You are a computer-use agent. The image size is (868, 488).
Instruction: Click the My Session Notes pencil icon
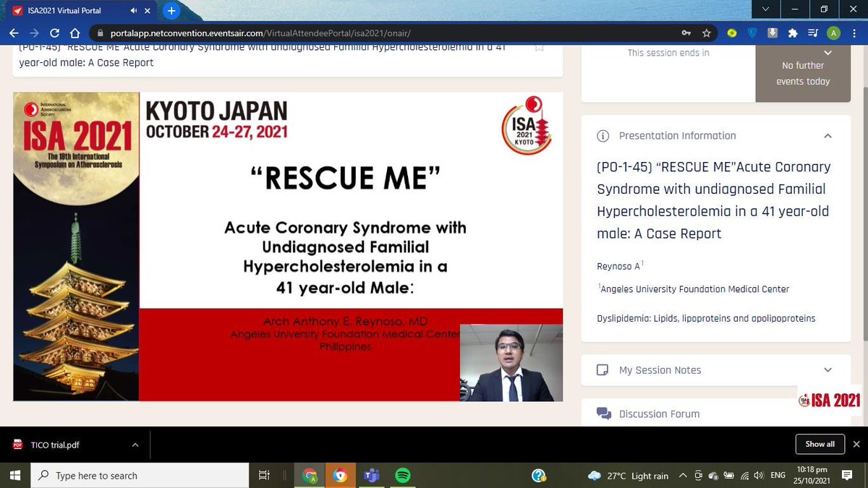[x=603, y=369]
